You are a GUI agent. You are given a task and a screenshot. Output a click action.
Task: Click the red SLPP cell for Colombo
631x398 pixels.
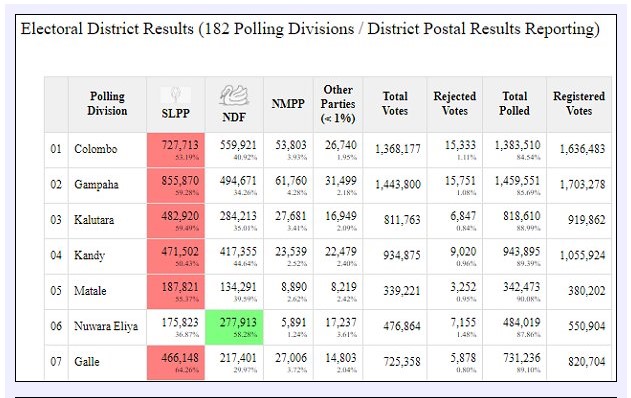pyautogui.click(x=176, y=150)
